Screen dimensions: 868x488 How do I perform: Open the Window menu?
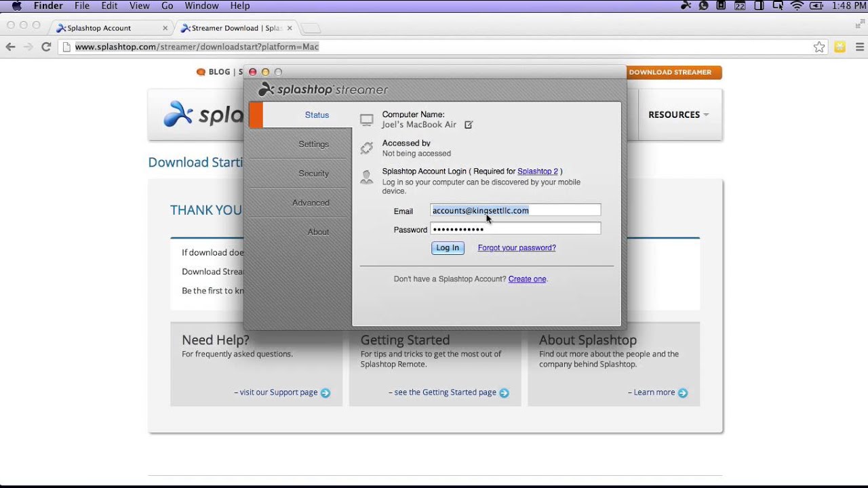(201, 5)
